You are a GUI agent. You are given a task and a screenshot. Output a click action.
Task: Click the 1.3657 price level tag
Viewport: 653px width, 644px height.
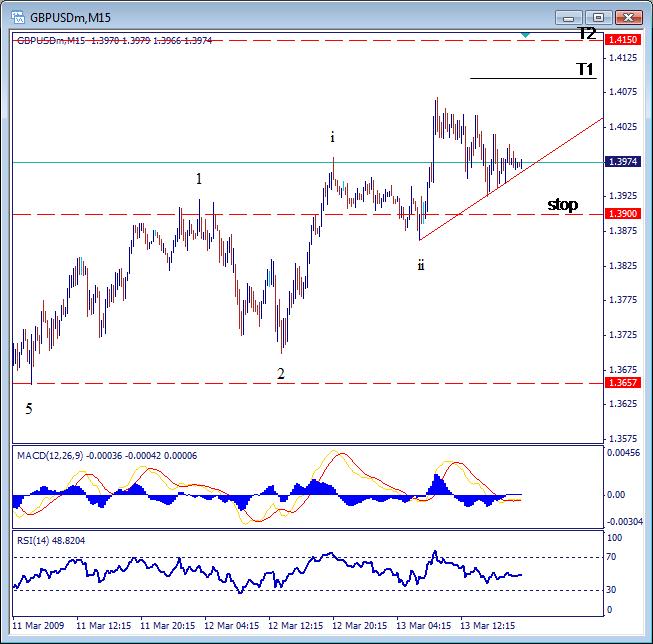[x=623, y=382]
